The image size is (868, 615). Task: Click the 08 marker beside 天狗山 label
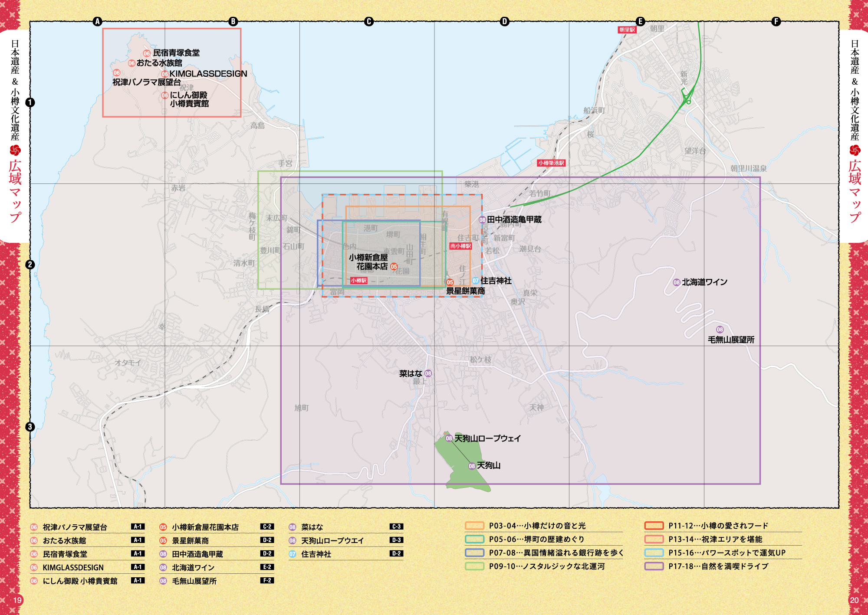[x=472, y=466]
